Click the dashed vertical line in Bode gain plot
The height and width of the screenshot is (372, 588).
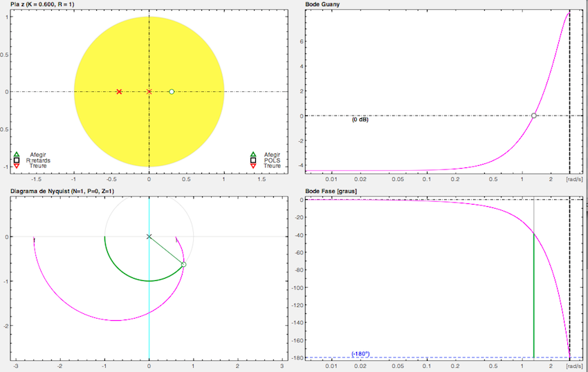coord(569,91)
